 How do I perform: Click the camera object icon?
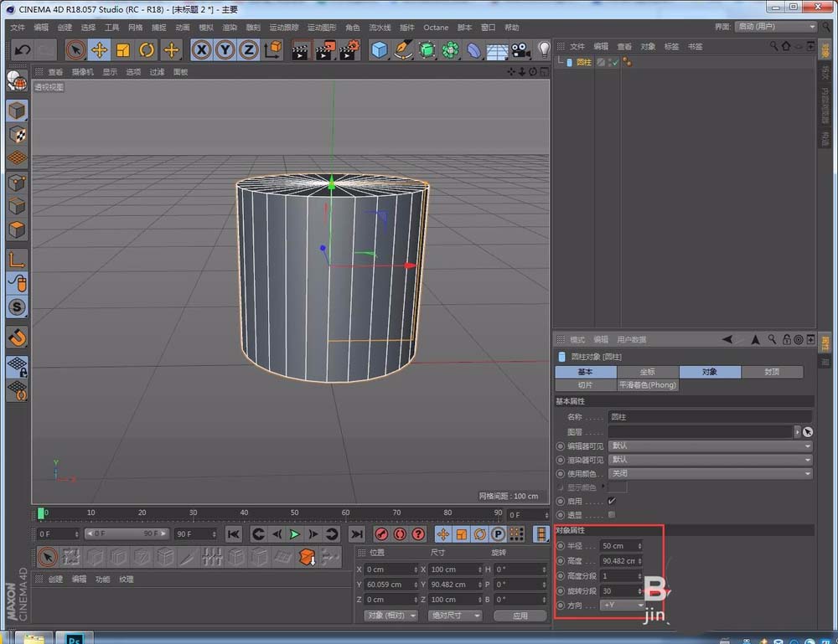[520, 50]
